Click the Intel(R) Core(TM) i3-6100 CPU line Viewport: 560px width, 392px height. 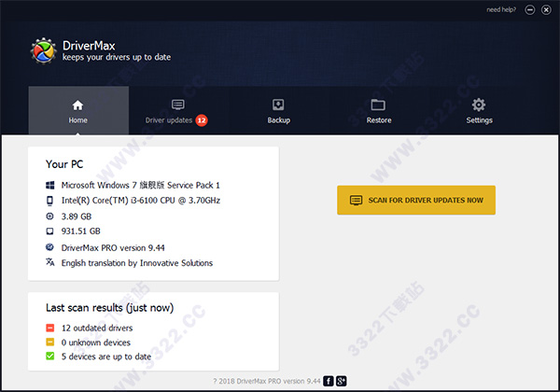[141, 201]
